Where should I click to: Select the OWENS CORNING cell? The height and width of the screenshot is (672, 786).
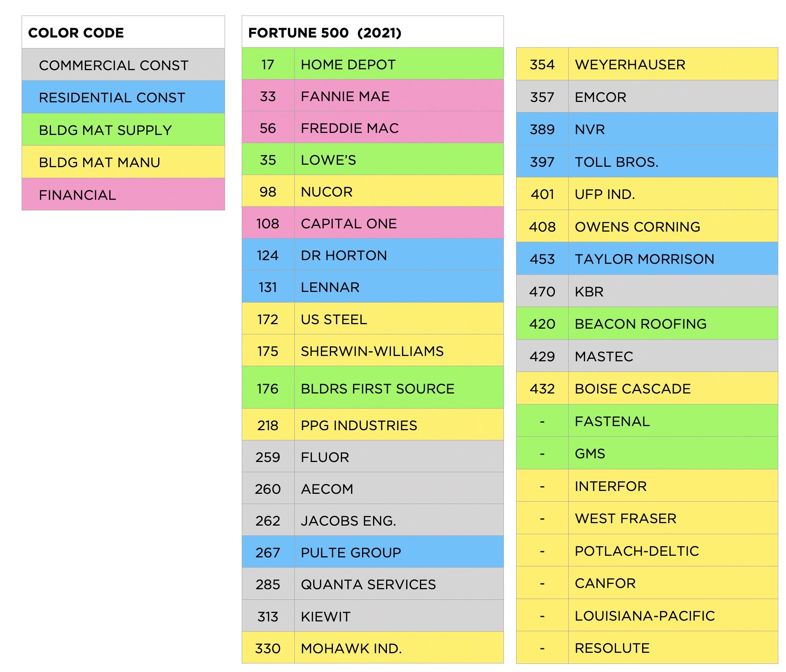(x=673, y=226)
